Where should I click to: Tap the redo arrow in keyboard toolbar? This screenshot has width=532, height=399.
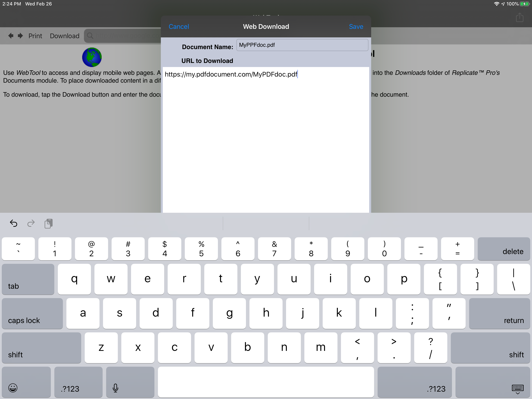pos(31,223)
